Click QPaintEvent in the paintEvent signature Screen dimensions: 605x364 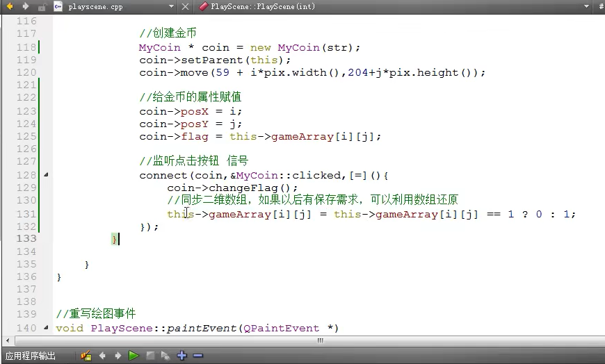click(x=281, y=328)
